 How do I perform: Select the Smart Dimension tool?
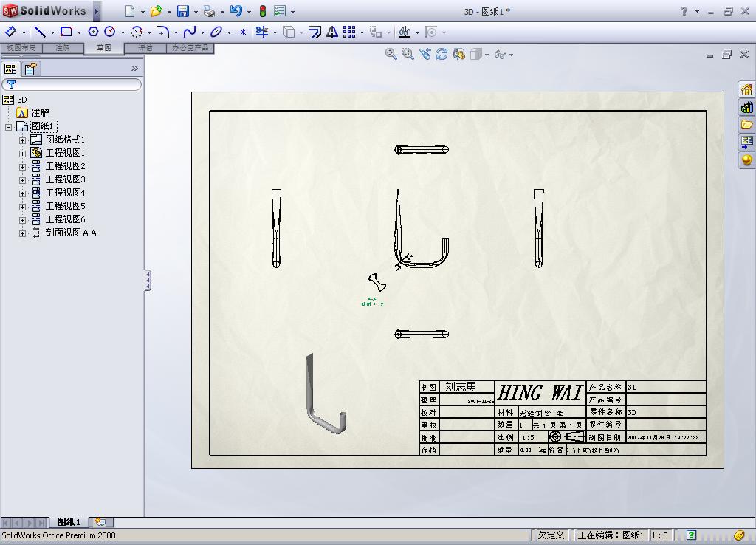10,32
